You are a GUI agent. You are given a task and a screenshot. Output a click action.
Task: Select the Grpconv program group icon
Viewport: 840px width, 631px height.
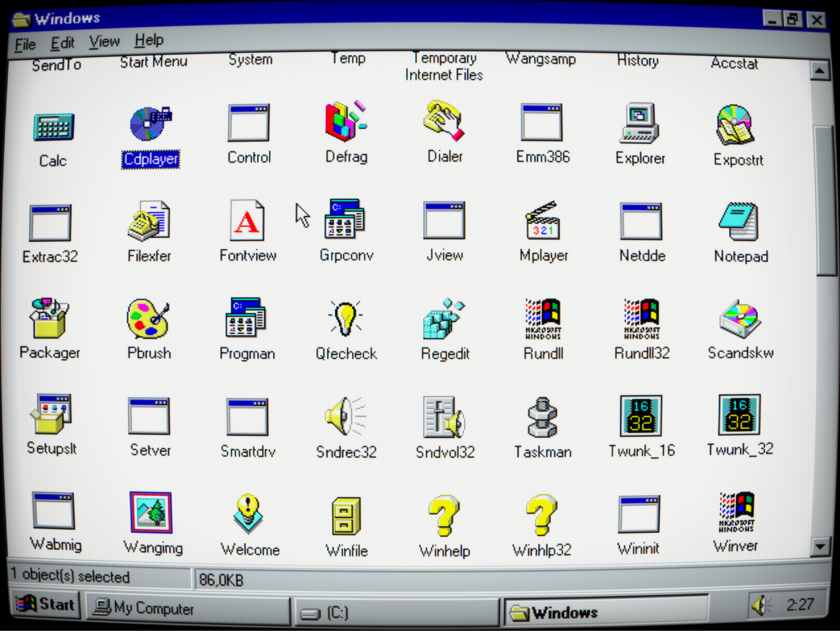tap(345, 218)
